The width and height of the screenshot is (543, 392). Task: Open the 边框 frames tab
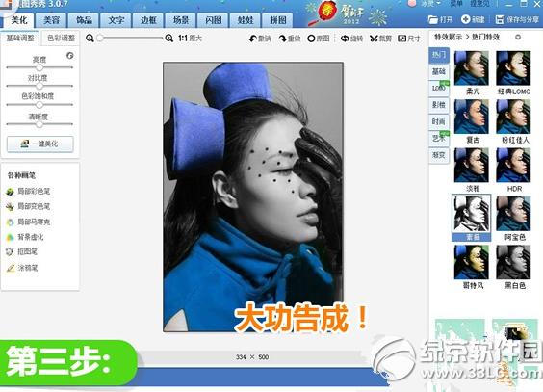tap(148, 20)
